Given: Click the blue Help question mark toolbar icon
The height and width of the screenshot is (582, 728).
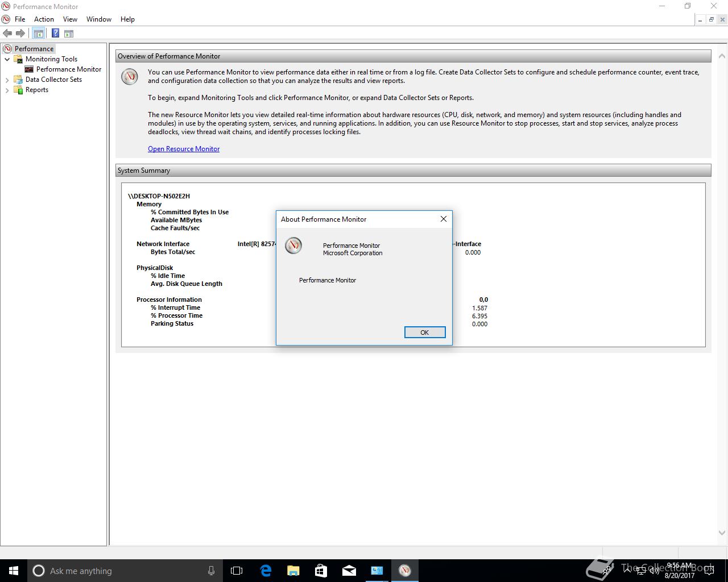Looking at the screenshot, I should point(55,34).
